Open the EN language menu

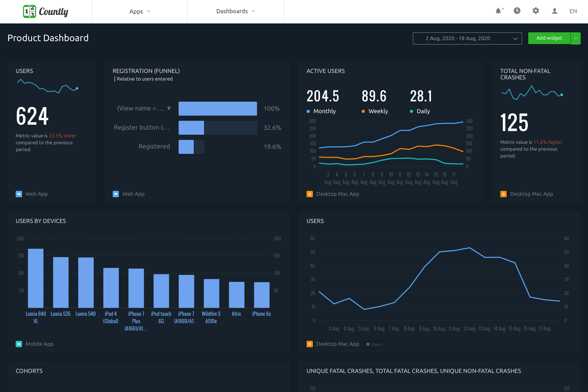point(573,11)
